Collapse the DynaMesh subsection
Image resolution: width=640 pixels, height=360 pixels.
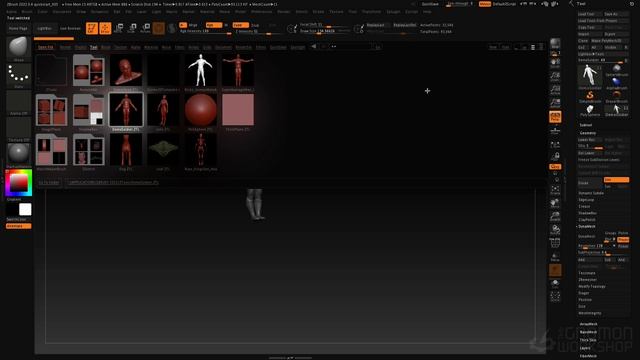(587, 226)
